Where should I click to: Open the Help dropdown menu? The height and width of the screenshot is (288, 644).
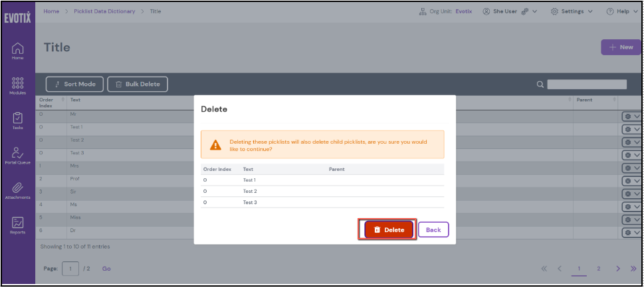[621, 11]
